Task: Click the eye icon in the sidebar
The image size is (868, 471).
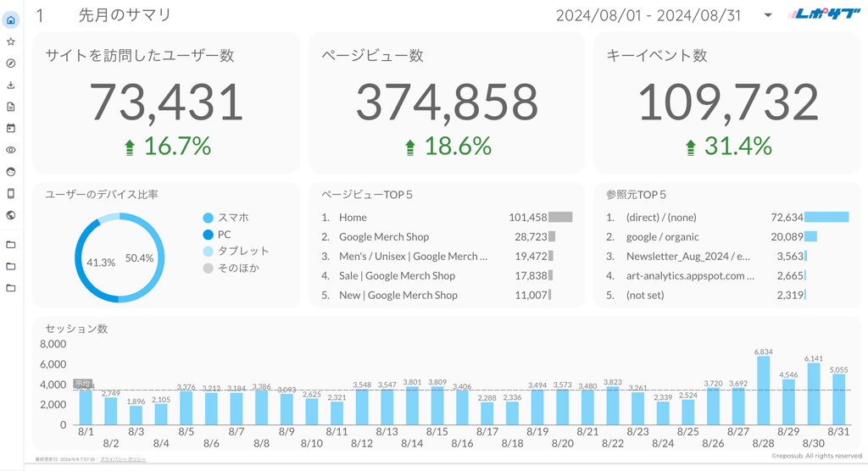Action: [x=11, y=150]
